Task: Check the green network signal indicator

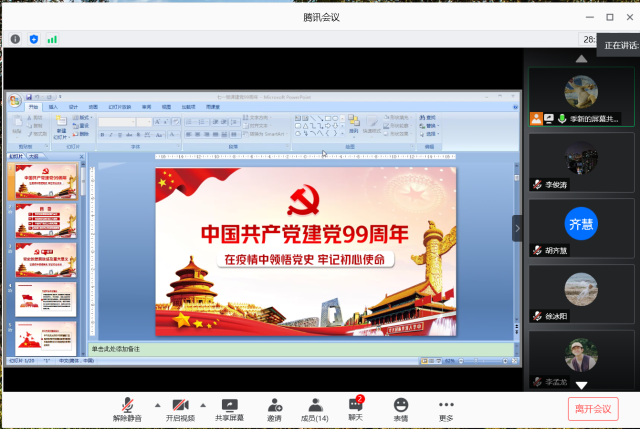Action: (x=52, y=39)
